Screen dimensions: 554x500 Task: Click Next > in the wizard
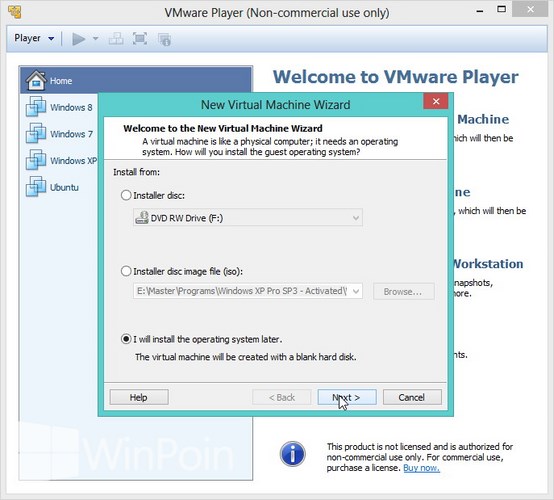click(x=347, y=397)
